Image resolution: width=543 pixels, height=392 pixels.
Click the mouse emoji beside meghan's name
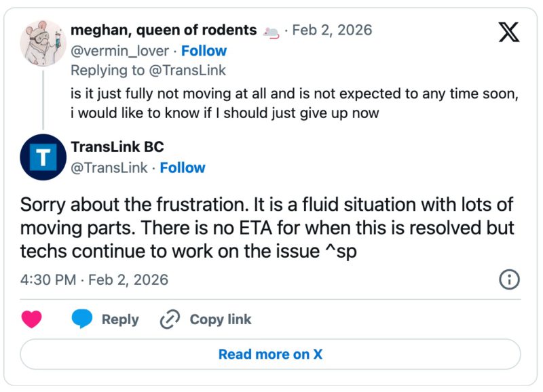(x=271, y=31)
